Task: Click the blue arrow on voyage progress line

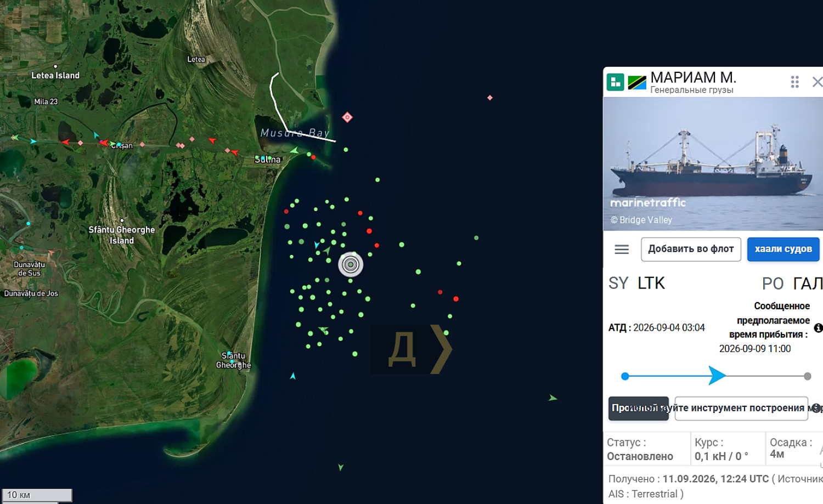Action: [x=717, y=376]
